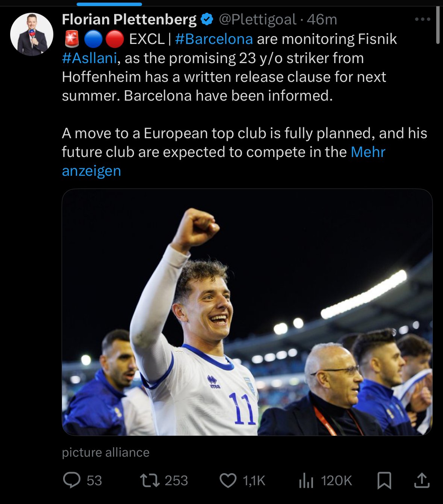This screenshot has height=504, width=443.
Task: Open the #Asllani hashtag link
Action: 89,58
